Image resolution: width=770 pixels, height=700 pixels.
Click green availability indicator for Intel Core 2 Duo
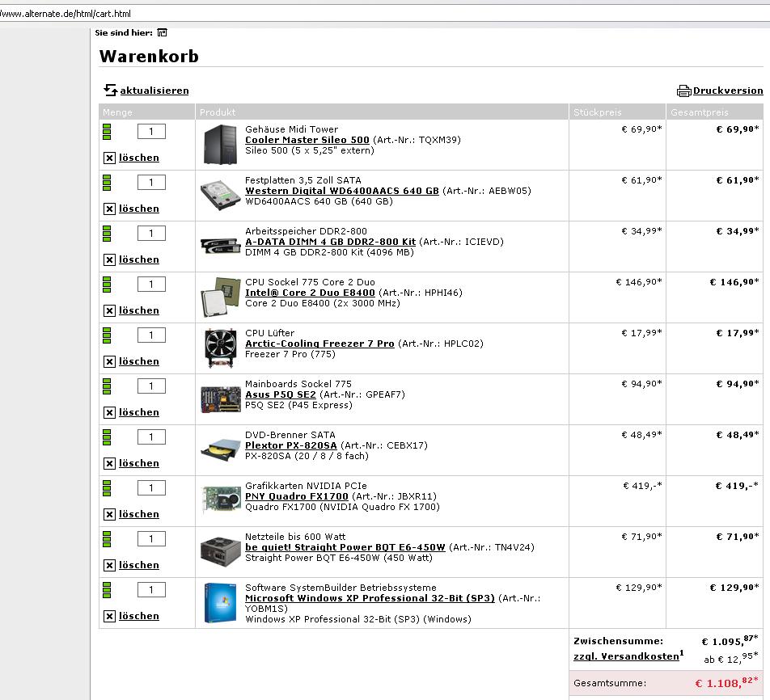click(107, 285)
